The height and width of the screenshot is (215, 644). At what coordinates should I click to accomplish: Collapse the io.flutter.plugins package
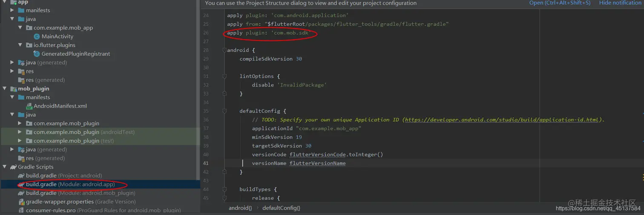pos(20,45)
